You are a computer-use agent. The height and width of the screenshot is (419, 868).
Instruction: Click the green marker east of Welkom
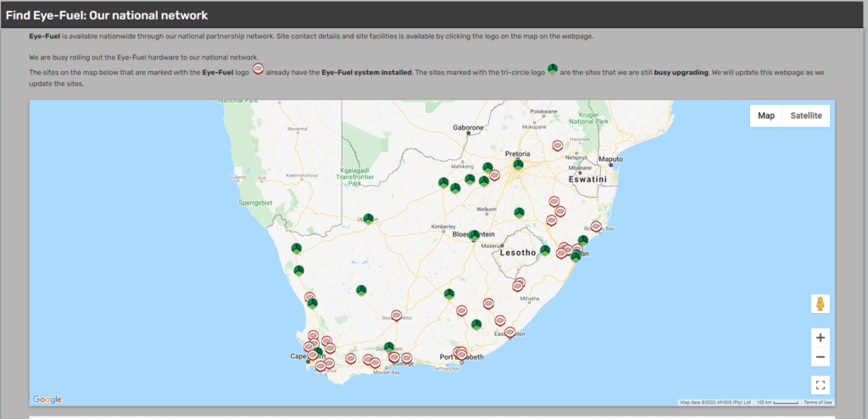(x=519, y=213)
